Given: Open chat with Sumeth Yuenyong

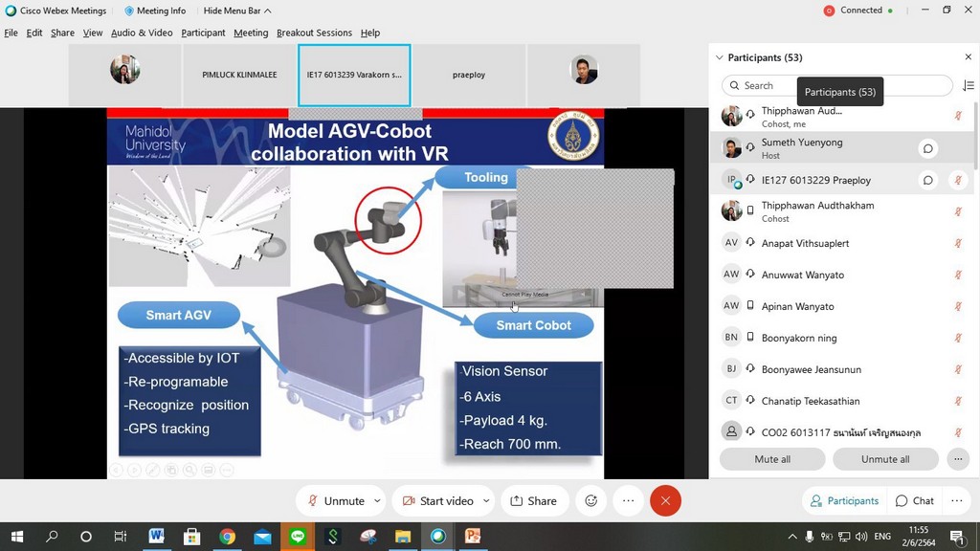Looking at the screenshot, I should [x=927, y=148].
